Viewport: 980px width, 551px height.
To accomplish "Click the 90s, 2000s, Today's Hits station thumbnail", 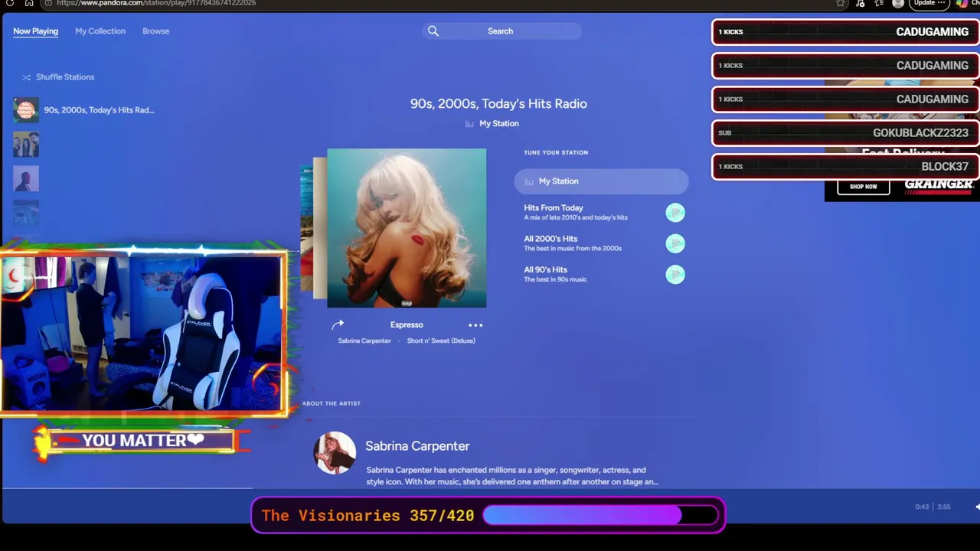I will tap(26, 110).
